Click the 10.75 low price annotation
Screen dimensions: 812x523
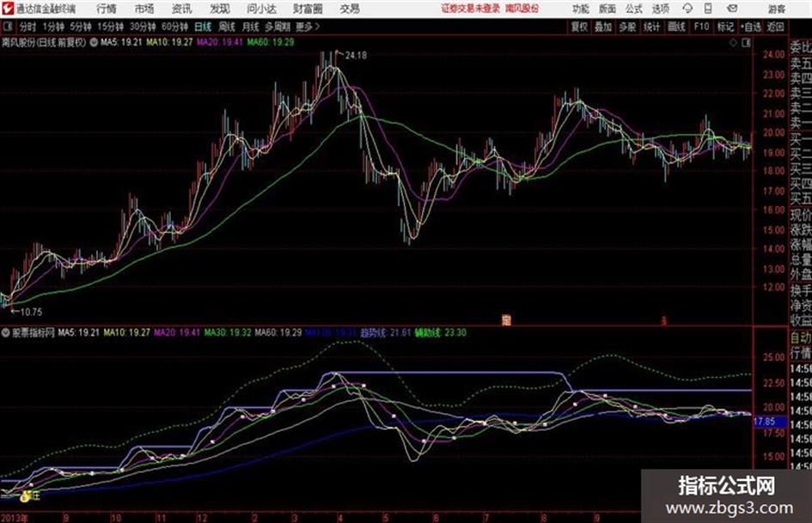pyautogui.click(x=31, y=312)
